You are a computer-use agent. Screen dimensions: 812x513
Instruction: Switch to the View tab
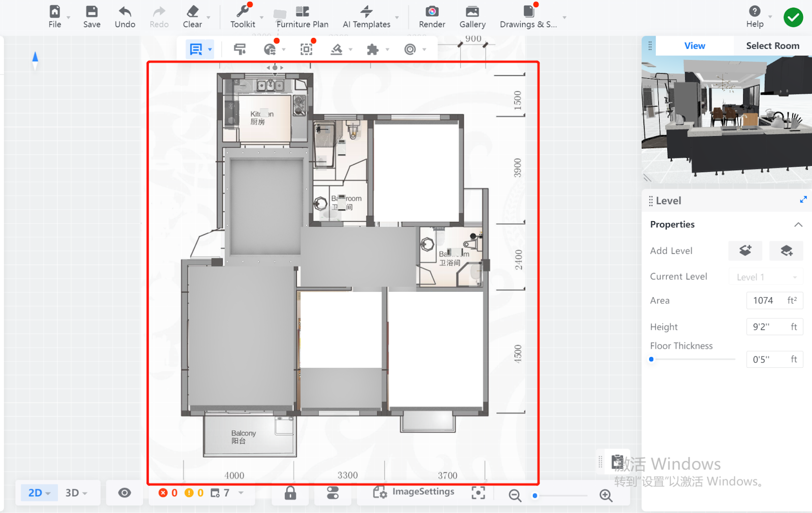tap(694, 46)
